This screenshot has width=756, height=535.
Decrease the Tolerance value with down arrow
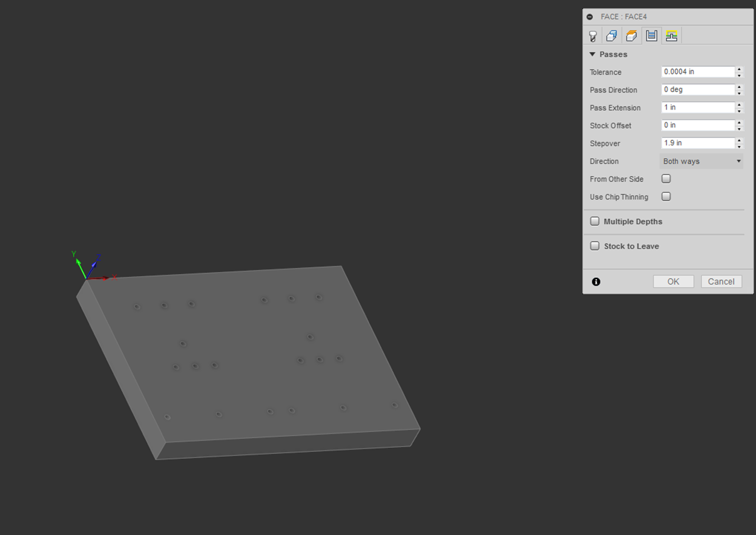pyautogui.click(x=739, y=75)
